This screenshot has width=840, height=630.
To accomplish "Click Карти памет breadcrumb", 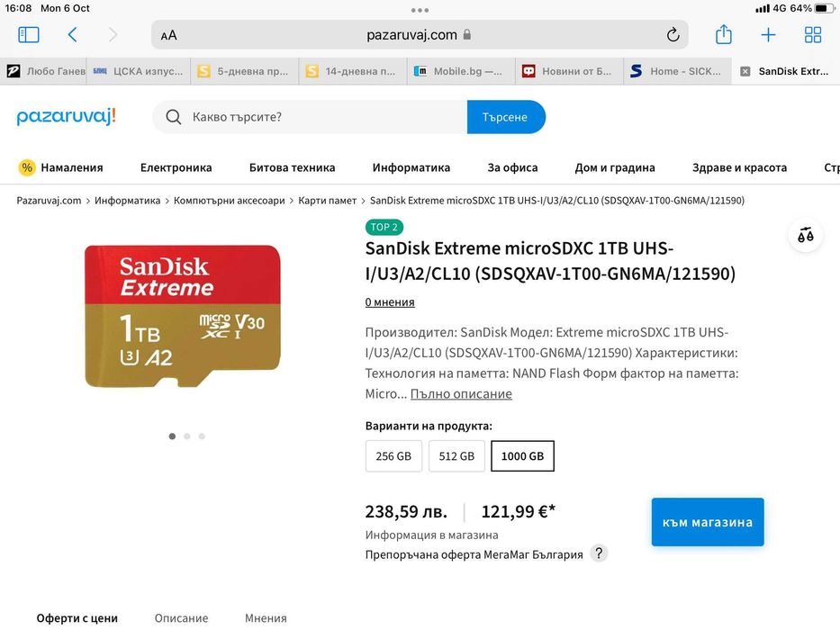I will click(x=328, y=201).
